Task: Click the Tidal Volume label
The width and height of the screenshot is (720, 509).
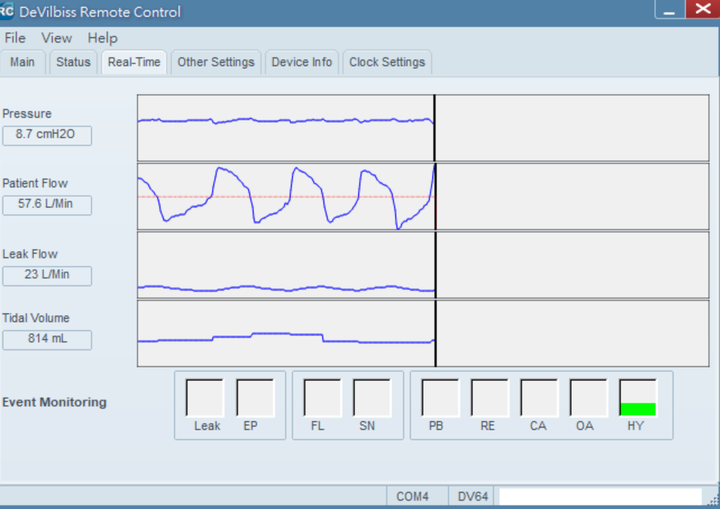Action: [36, 318]
